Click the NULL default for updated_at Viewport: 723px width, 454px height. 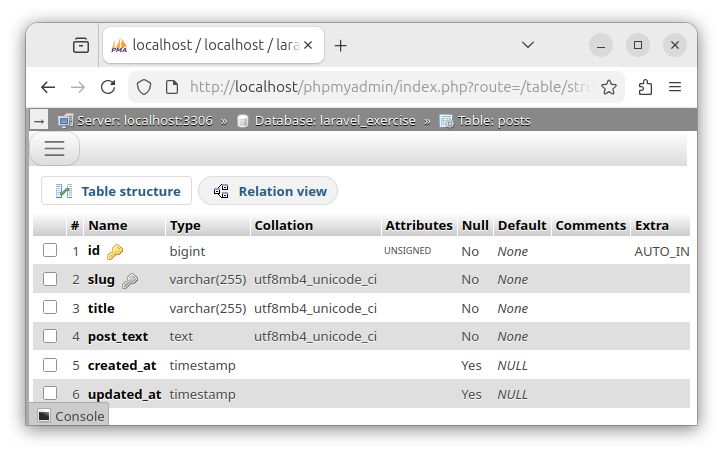pyautogui.click(x=512, y=394)
